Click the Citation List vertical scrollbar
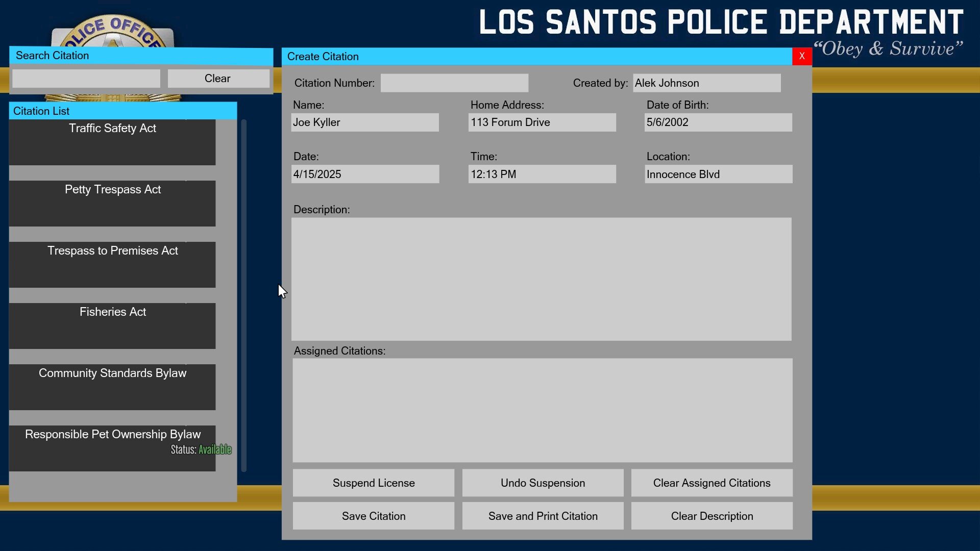Screen dimensions: 980x551 (x=243, y=296)
